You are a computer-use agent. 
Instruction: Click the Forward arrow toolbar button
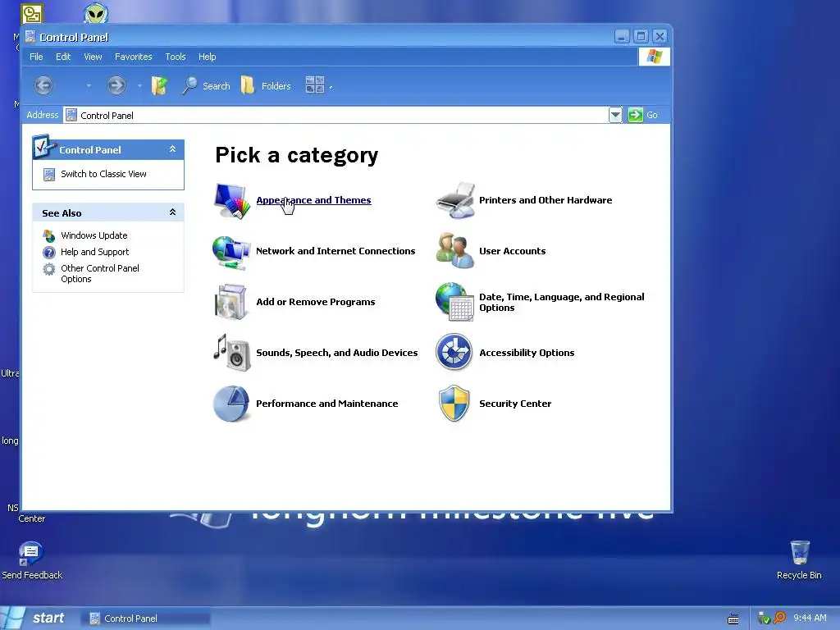pos(116,85)
